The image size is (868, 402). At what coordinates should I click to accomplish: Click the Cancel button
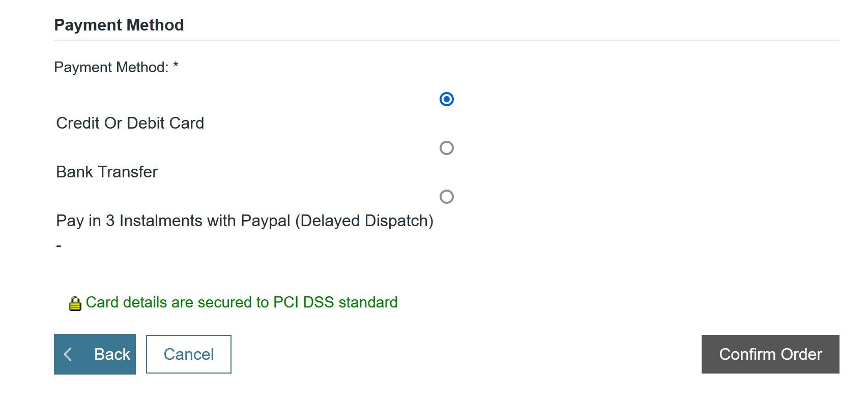click(188, 354)
